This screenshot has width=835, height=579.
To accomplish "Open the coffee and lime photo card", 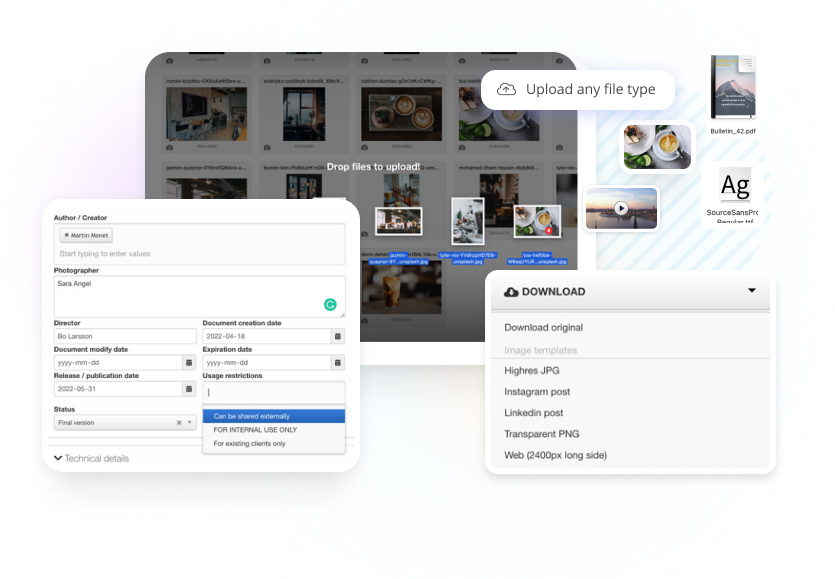I will tap(658, 147).
